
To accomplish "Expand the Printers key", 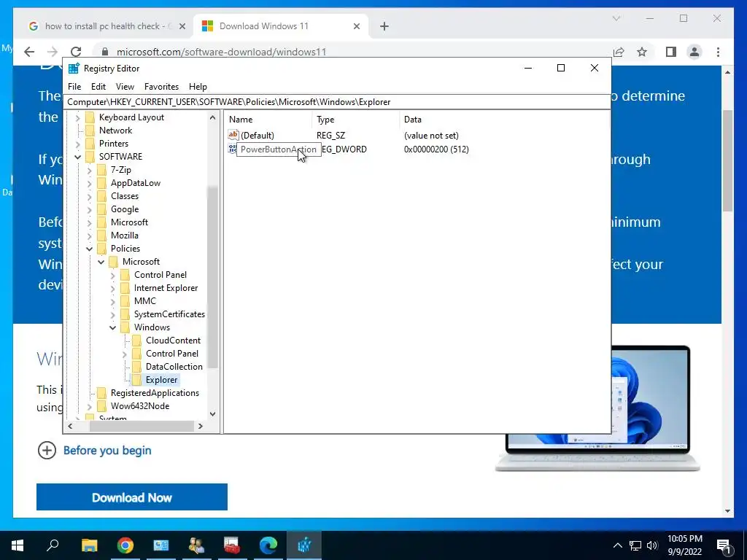I will click(x=77, y=144).
